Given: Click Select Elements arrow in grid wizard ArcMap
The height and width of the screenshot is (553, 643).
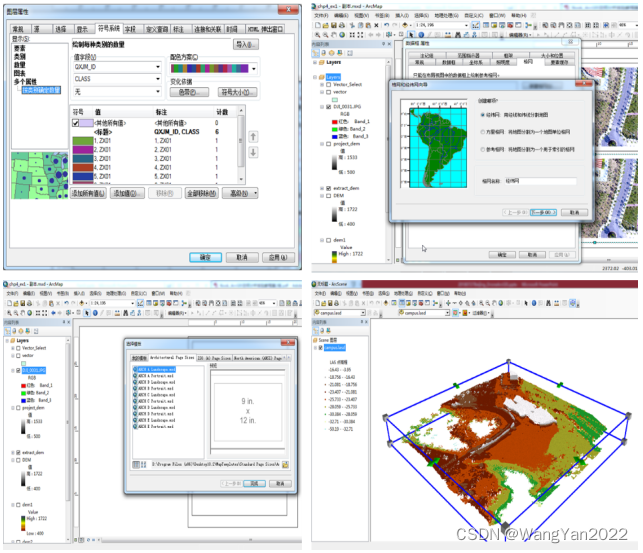Looking at the screenshot, I should coord(411,35).
